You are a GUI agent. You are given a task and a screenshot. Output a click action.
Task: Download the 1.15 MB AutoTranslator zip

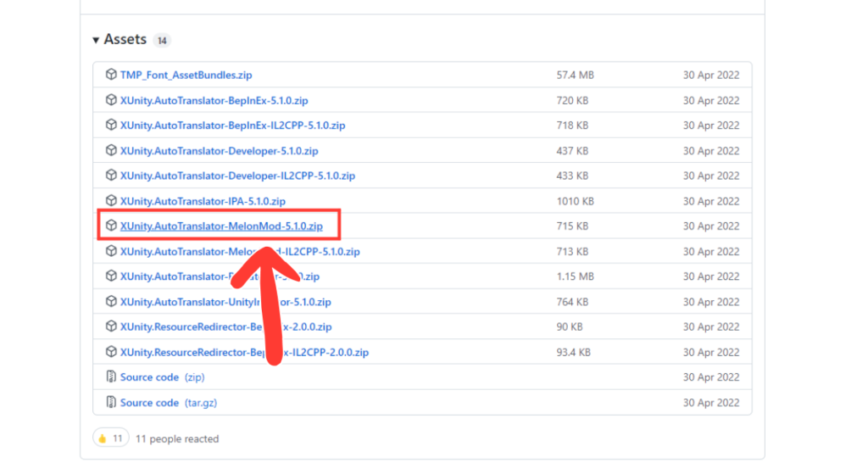pos(220,276)
